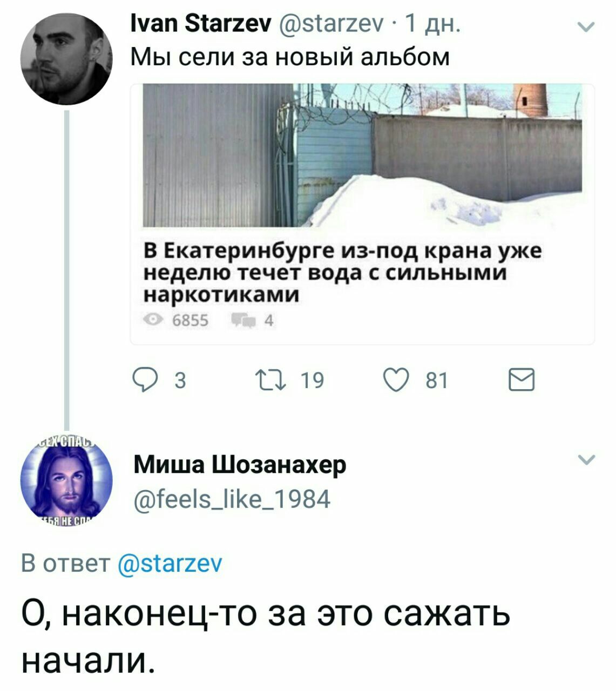
Task: Expand options chevron on Миша Шозанахер's reply
Action: (x=586, y=460)
